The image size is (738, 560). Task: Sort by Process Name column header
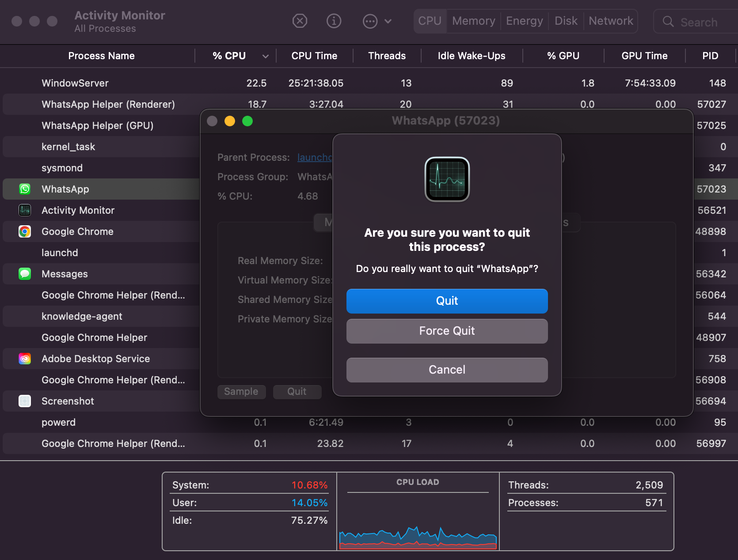pyautogui.click(x=101, y=56)
